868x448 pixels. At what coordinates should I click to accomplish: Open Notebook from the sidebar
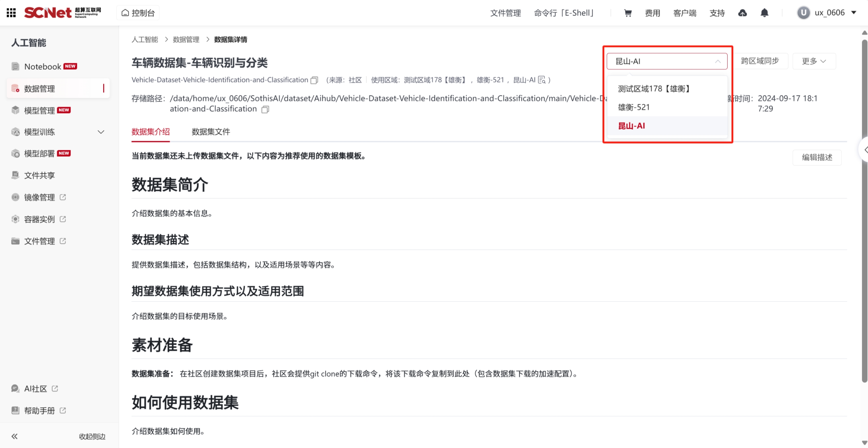pyautogui.click(x=43, y=67)
